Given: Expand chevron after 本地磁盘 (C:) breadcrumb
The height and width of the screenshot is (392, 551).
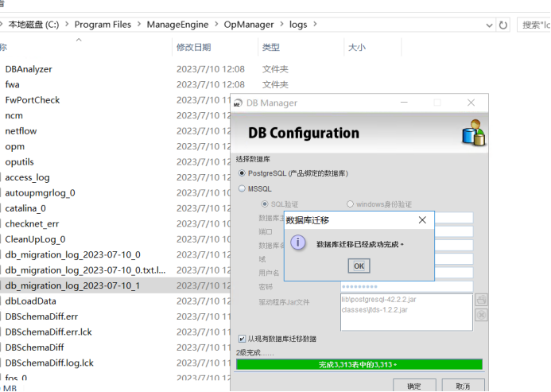Looking at the screenshot, I should click(67, 24).
